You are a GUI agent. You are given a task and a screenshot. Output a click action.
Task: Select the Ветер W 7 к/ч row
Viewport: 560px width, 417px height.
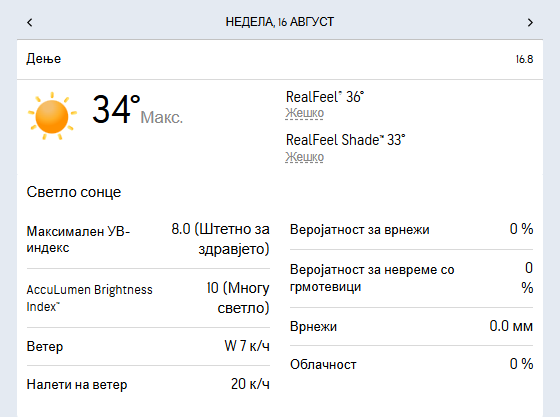coord(148,346)
